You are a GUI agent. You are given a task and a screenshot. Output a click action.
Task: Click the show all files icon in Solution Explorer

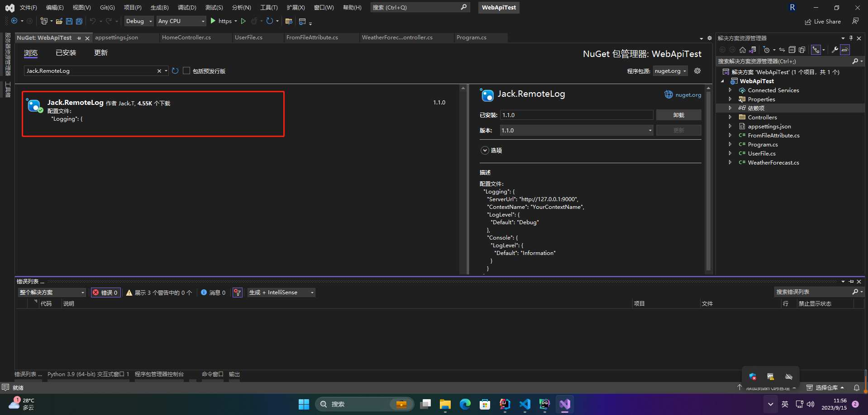802,50
